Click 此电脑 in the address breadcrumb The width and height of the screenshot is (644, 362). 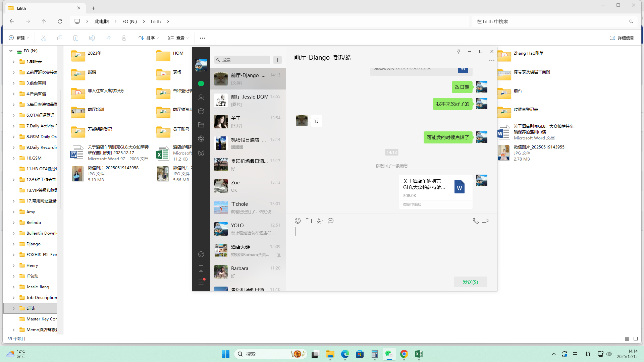coord(102,21)
